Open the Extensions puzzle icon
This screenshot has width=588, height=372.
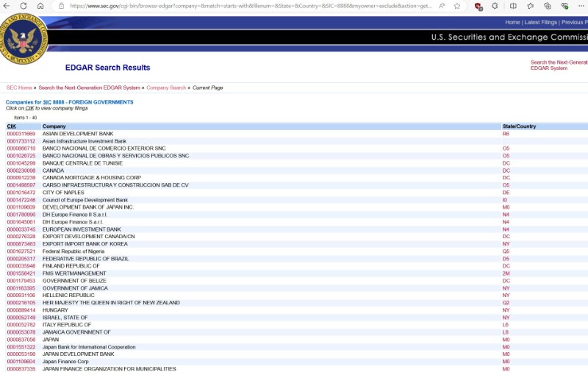click(x=495, y=6)
